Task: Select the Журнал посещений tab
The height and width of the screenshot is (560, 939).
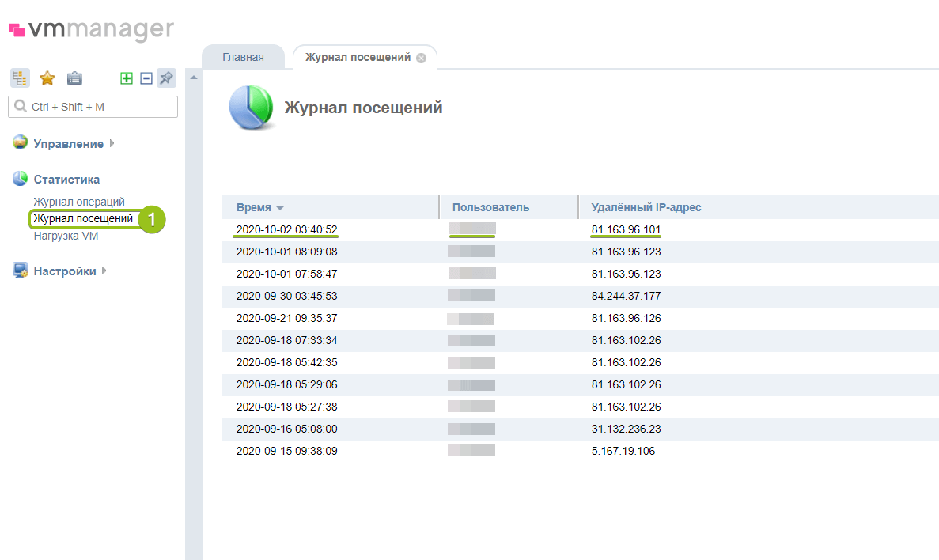Action: point(358,58)
